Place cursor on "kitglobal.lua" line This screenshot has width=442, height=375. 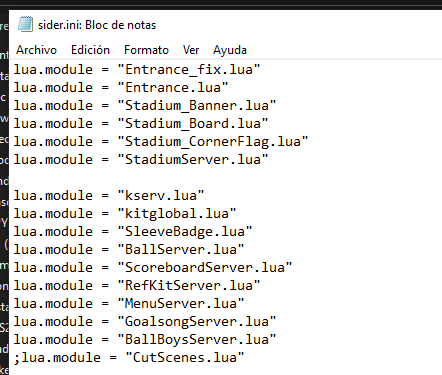(125, 214)
